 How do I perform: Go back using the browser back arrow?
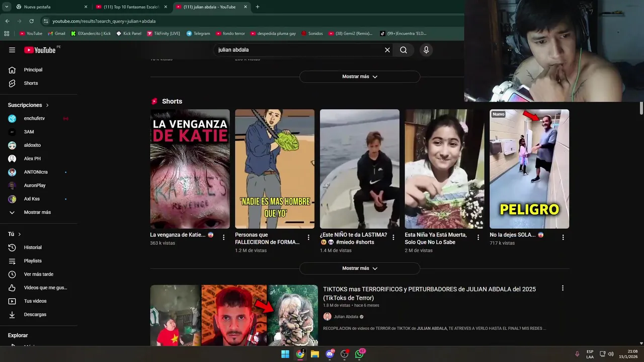(x=7, y=21)
